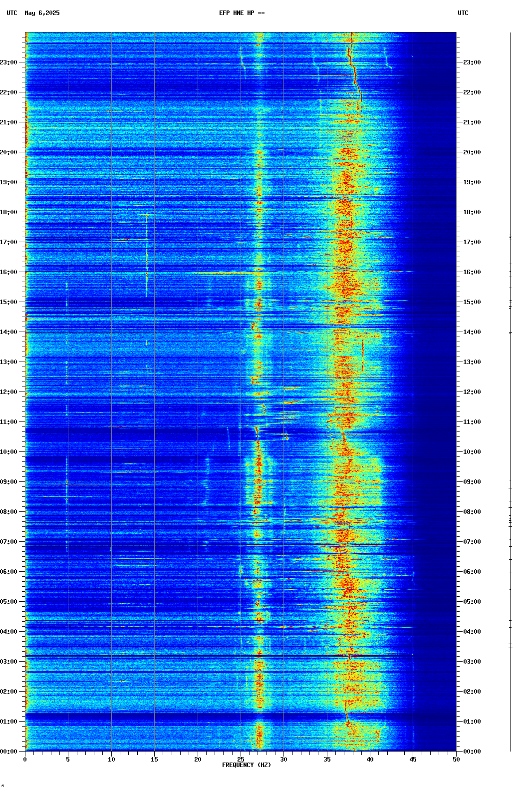This screenshot has width=532, height=791.
Task: Click 12:00 on the left-hand time axis
Action: 8,392
